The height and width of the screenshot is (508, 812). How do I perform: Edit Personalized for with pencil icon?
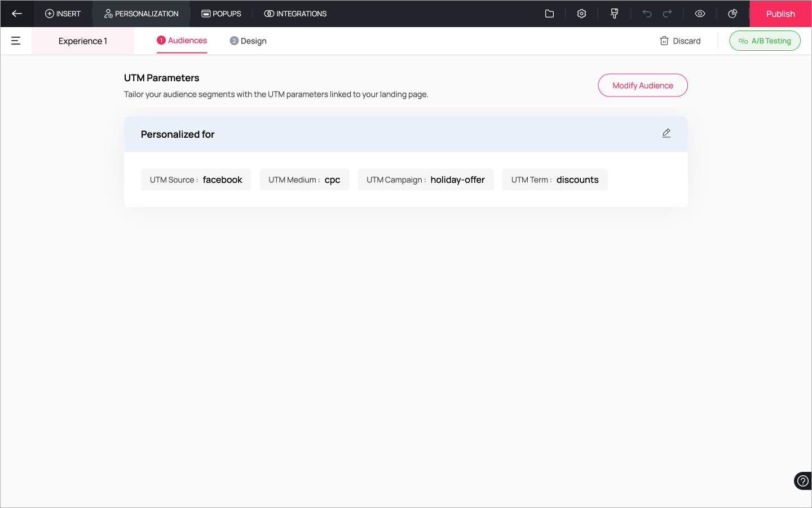[x=666, y=133]
